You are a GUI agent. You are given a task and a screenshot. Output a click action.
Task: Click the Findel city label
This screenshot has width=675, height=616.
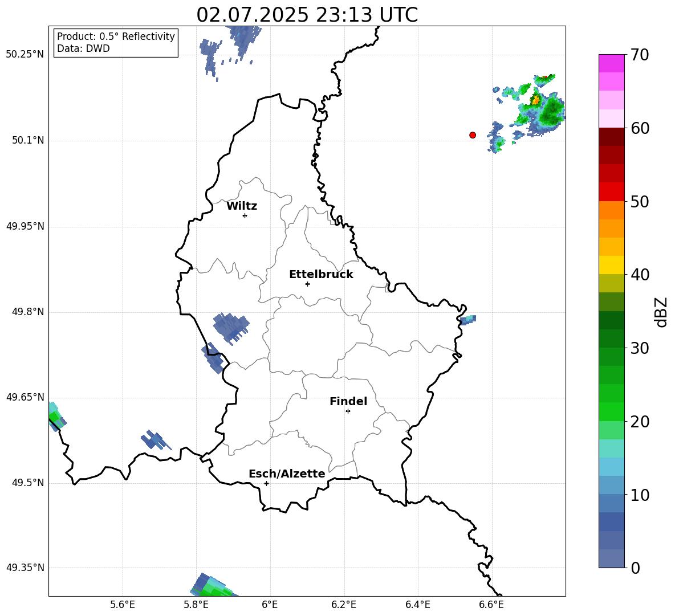pos(348,402)
